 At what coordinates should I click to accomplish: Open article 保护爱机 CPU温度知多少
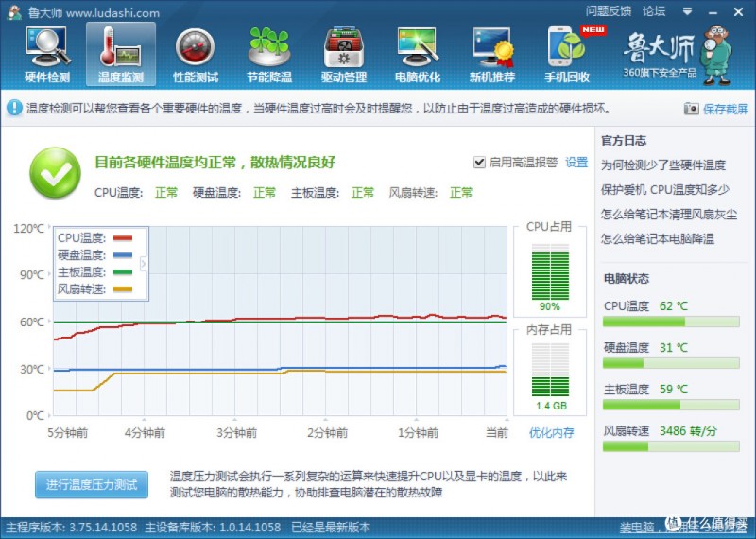click(665, 190)
